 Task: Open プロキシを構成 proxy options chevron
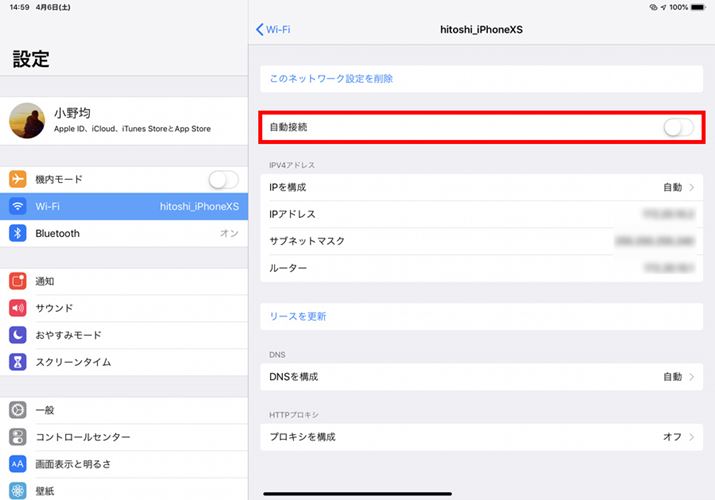tap(691, 437)
